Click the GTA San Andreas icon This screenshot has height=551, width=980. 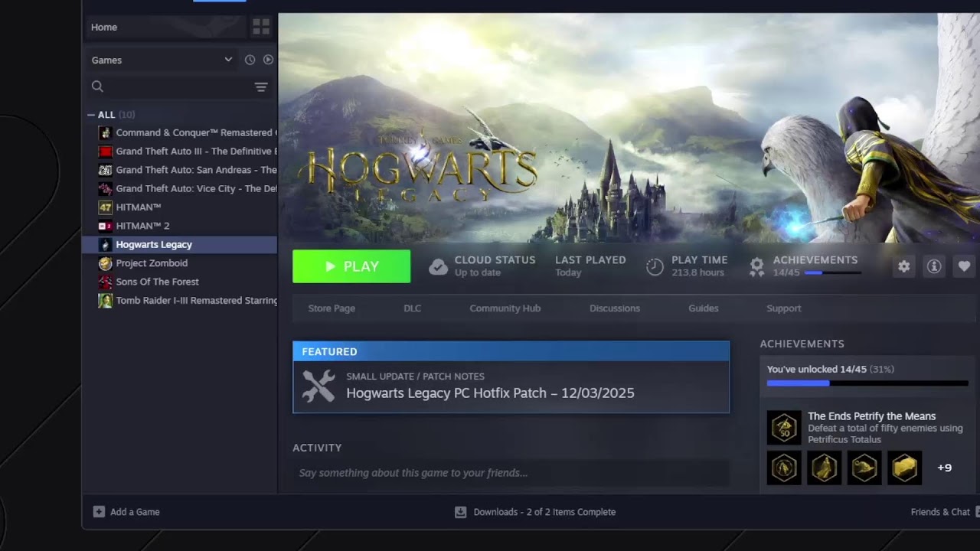coord(105,170)
